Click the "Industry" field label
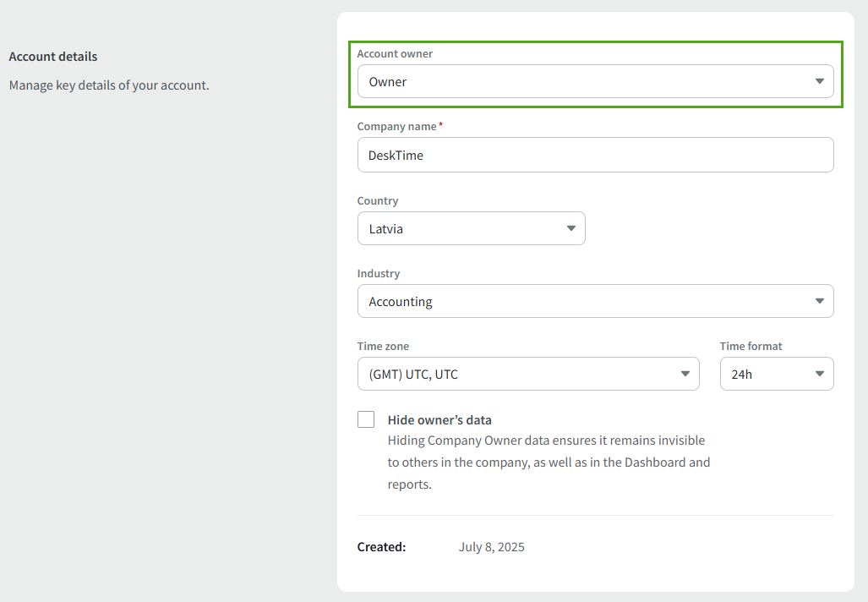Image resolution: width=868 pixels, height=602 pixels. point(379,274)
